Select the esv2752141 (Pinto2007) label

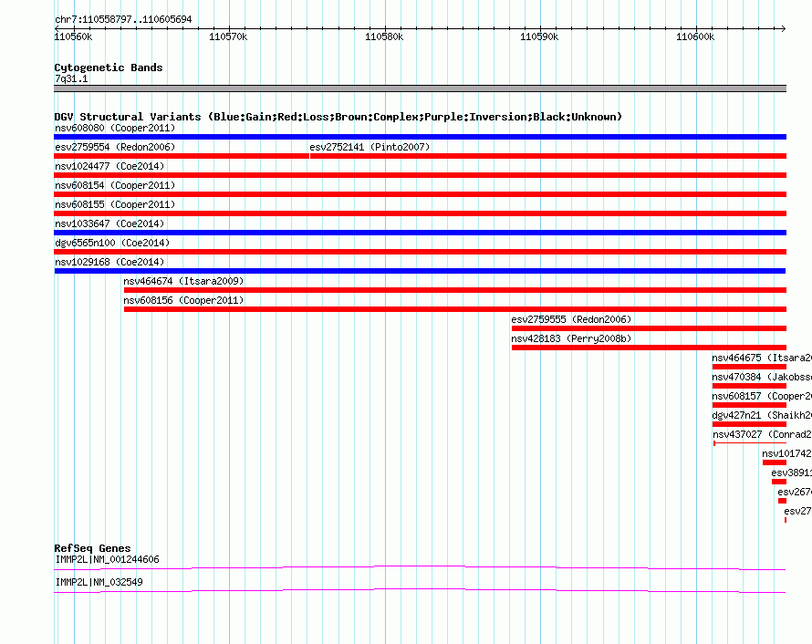tap(370, 147)
